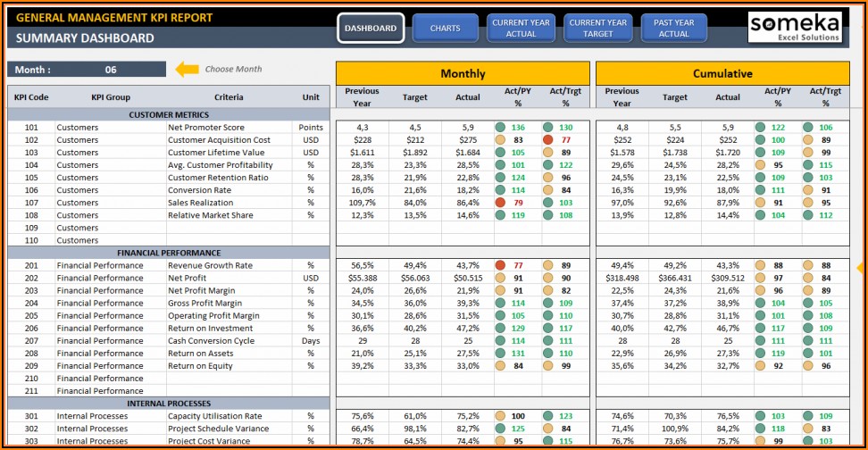This screenshot has height=450, width=868.
Task: Select the KPI Code 201 cell
Action: [31, 265]
